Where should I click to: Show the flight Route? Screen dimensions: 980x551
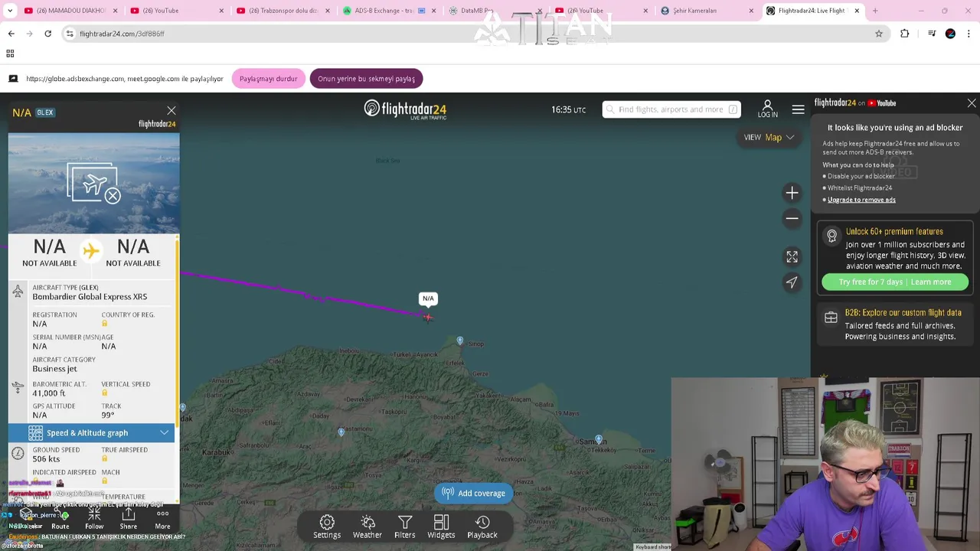click(60, 520)
